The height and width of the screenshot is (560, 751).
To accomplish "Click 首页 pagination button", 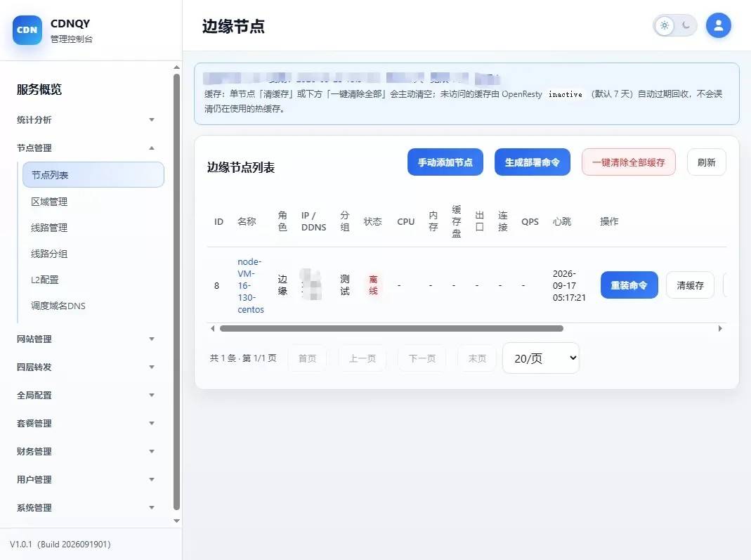I will [307, 358].
